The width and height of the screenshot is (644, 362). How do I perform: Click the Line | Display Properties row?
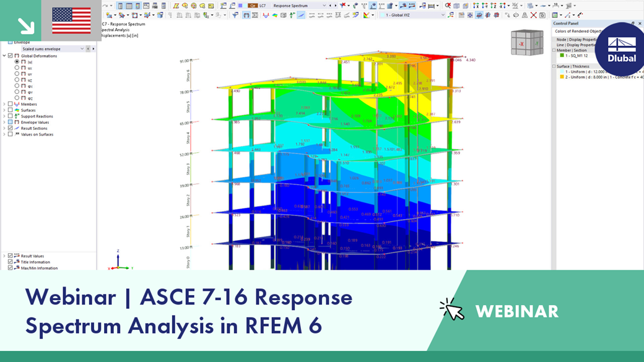(x=577, y=45)
